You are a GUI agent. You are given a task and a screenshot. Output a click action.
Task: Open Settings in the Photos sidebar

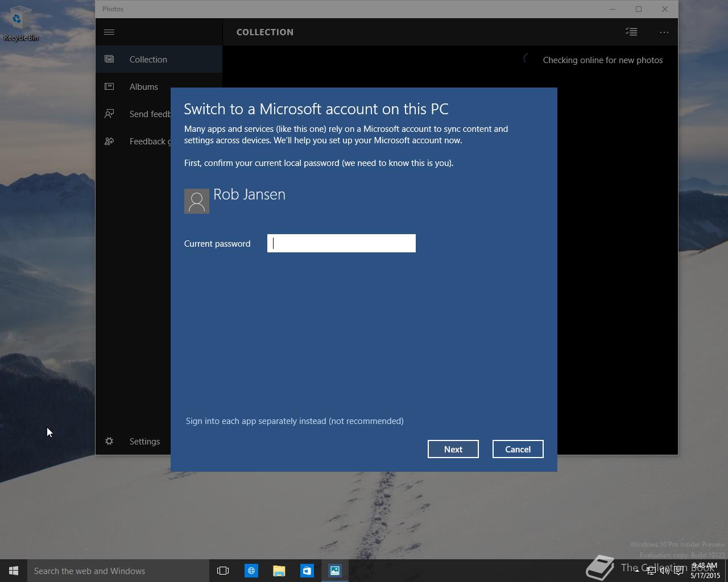point(133,441)
